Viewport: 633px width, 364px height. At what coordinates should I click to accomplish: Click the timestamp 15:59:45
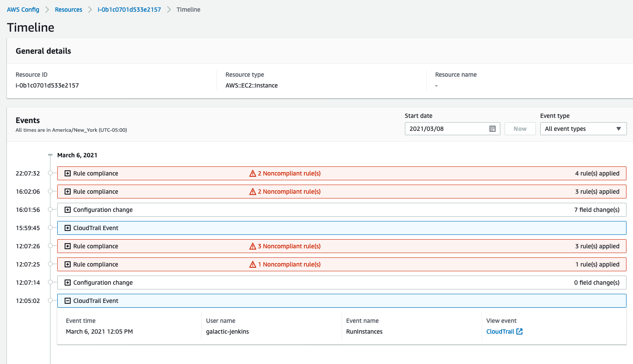coord(28,228)
